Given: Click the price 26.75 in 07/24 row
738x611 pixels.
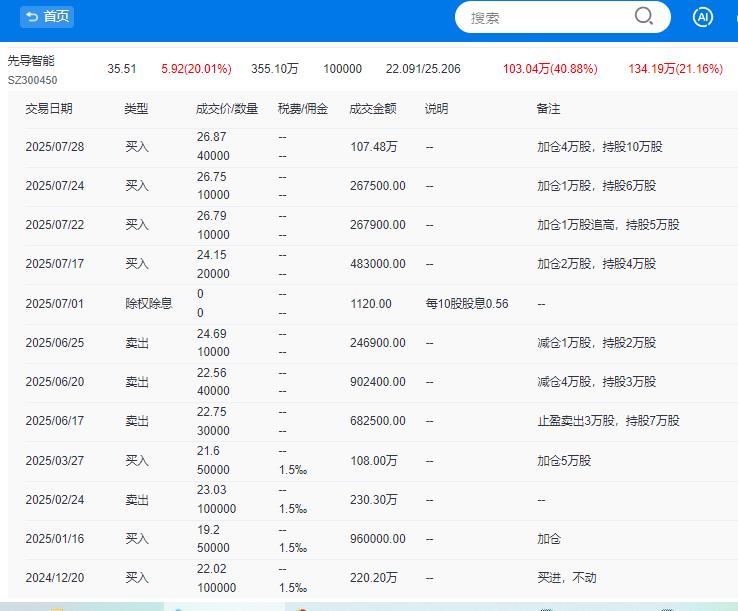Looking at the screenshot, I should (212, 177).
